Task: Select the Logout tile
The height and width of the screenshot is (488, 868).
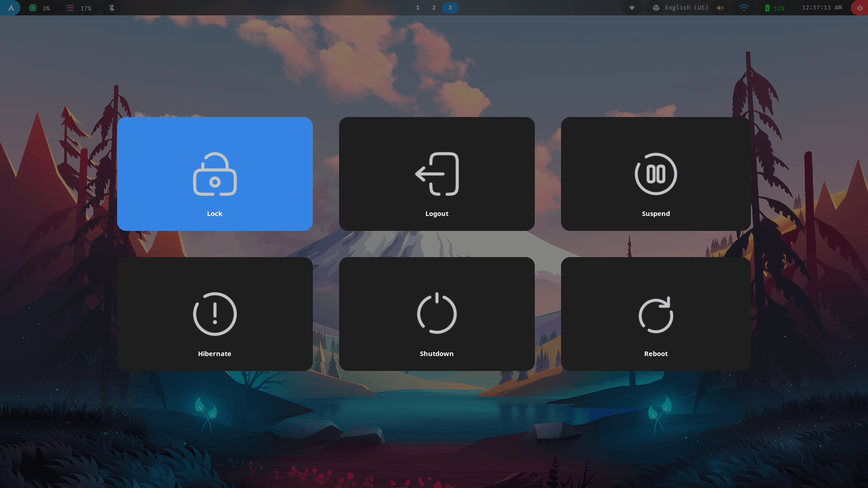Action: click(437, 174)
